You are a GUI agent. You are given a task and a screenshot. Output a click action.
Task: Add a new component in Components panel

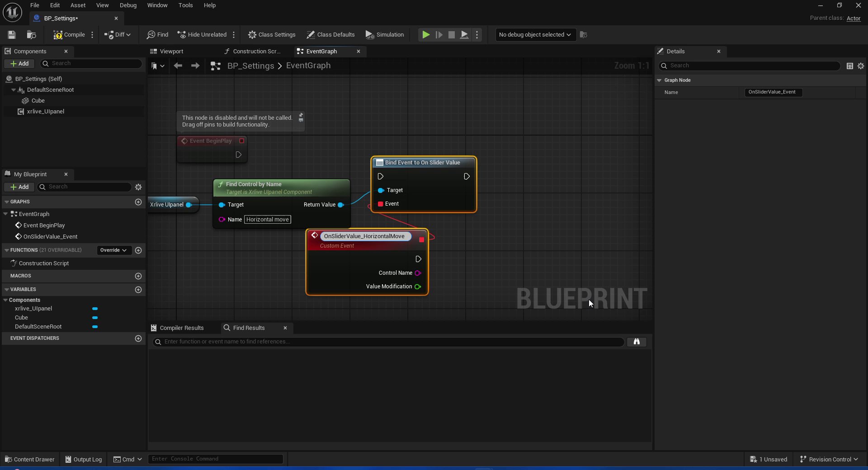click(19, 64)
